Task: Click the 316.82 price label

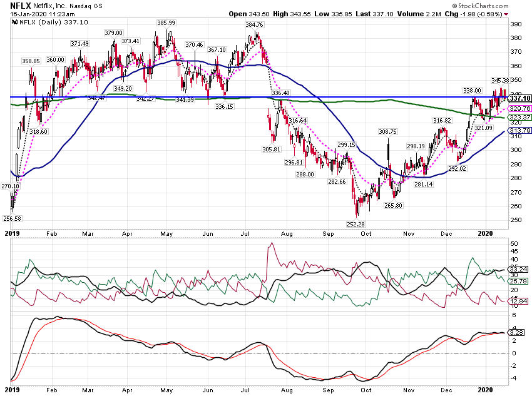Action: tap(442, 121)
